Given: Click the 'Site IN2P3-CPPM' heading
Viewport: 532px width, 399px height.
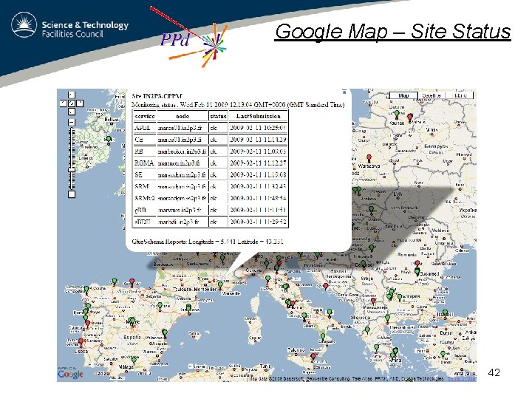Looking at the screenshot, I should (x=157, y=96).
